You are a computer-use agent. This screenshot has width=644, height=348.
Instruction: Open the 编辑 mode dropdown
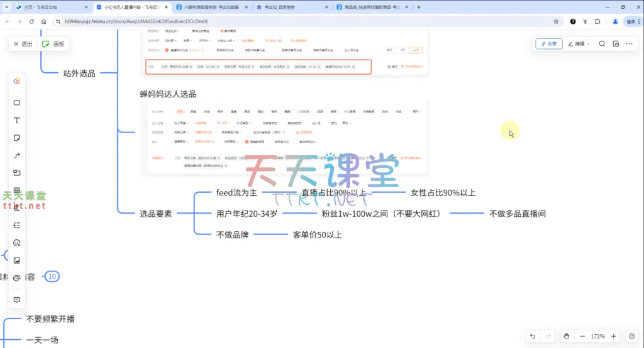click(579, 44)
